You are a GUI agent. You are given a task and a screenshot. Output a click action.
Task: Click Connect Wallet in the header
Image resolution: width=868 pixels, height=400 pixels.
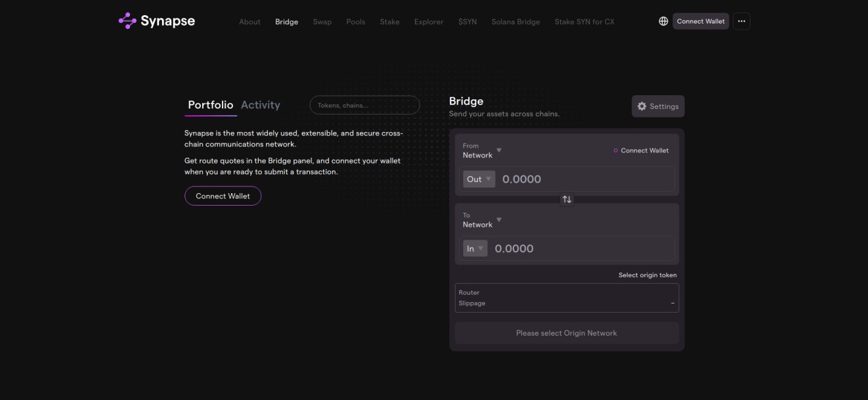point(701,21)
